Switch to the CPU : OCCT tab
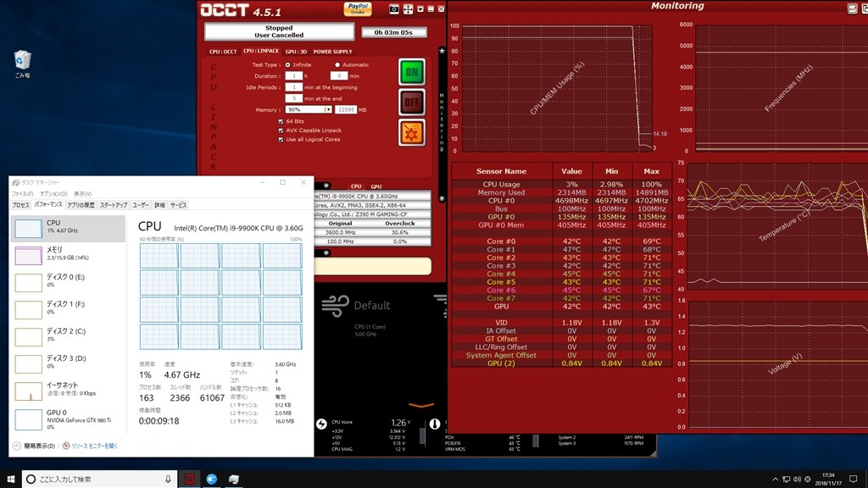This screenshot has height=488, width=868. [x=223, y=52]
